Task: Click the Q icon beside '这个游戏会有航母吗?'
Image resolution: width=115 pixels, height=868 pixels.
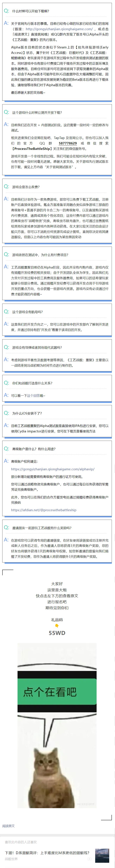Action: click(6, 311)
